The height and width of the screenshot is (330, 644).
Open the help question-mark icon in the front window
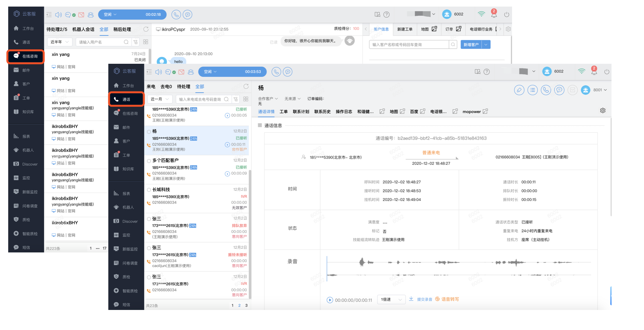(486, 72)
